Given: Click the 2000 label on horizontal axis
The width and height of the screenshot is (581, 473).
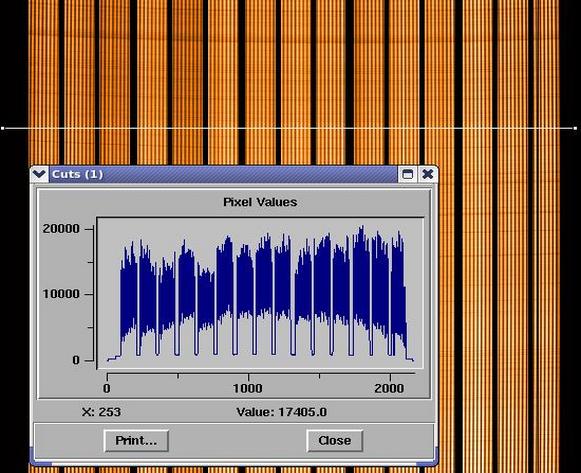Looking at the screenshot, I should coord(389,388).
